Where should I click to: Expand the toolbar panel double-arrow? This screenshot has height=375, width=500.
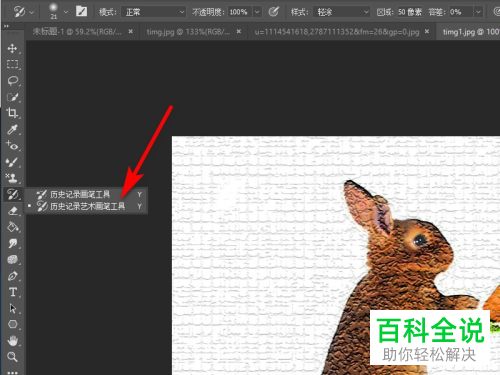click(x=7, y=26)
